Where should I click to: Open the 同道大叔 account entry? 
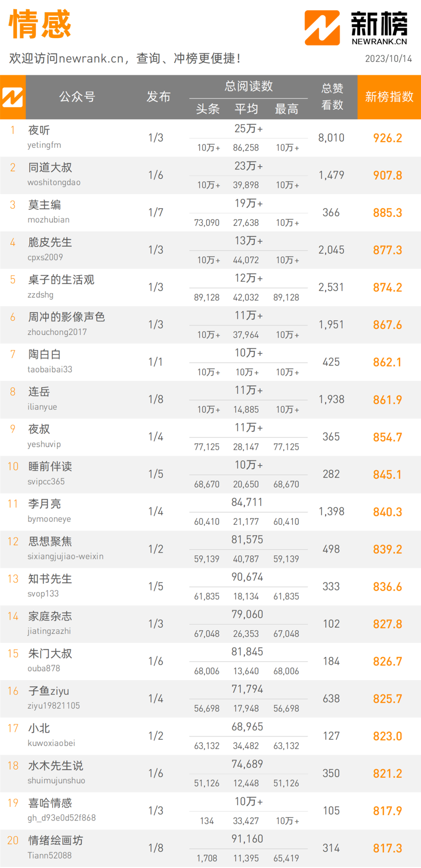tap(210, 175)
